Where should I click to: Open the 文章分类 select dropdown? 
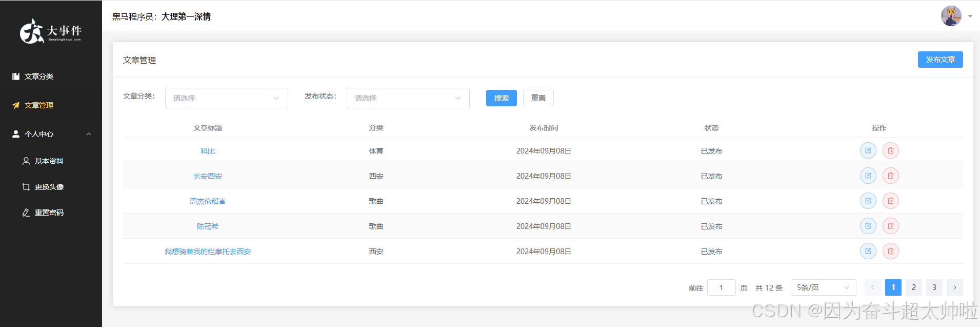(x=227, y=98)
